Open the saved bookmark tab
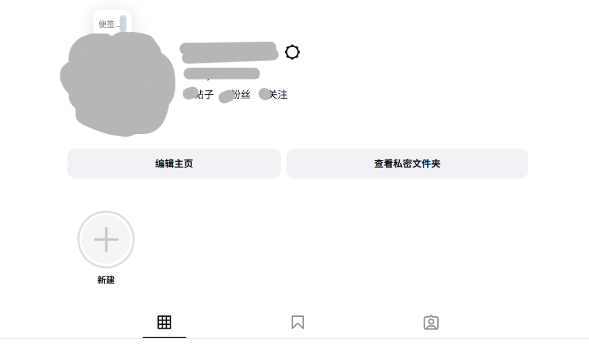Image resolution: width=589 pixels, height=364 pixels. click(297, 322)
